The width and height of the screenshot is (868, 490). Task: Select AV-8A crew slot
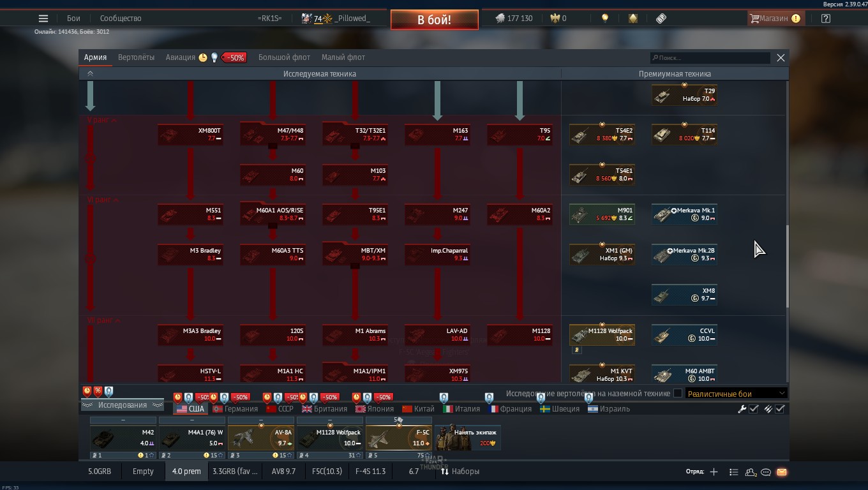(261, 438)
